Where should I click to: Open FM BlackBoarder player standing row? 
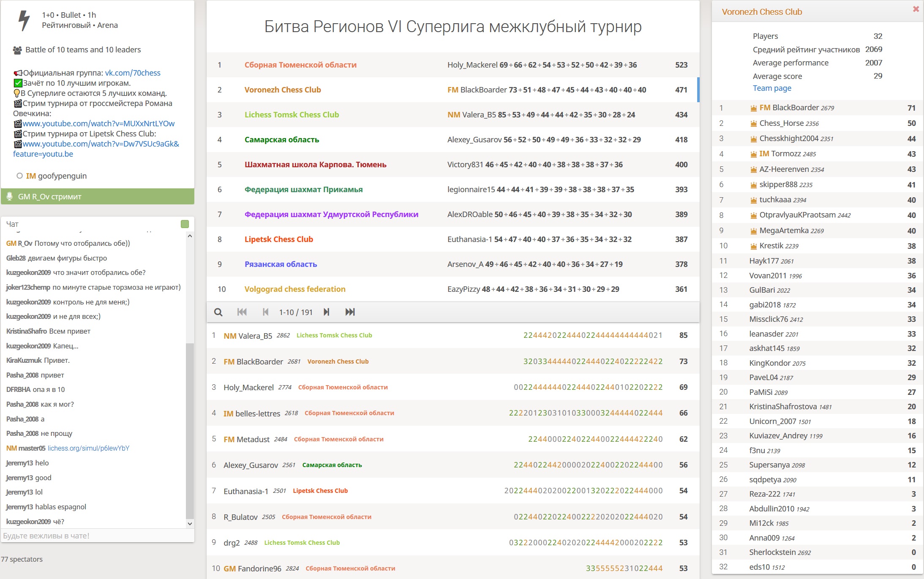(x=453, y=362)
